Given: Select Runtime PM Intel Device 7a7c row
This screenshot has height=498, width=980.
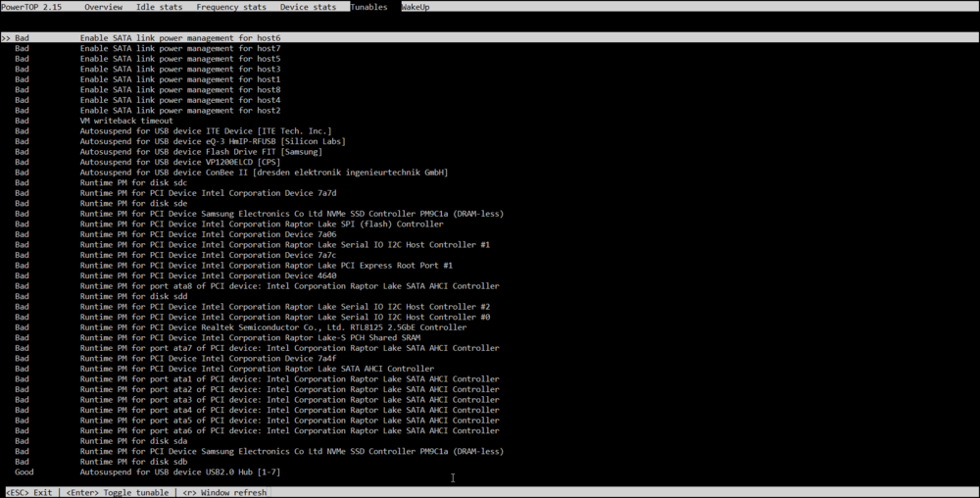Looking at the screenshot, I should click(x=175, y=255).
